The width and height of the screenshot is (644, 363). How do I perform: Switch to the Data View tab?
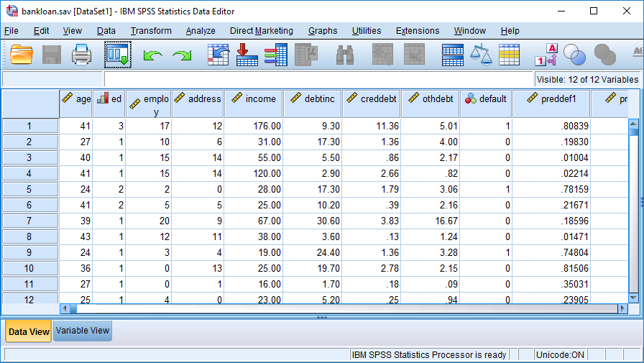coord(29,331)
